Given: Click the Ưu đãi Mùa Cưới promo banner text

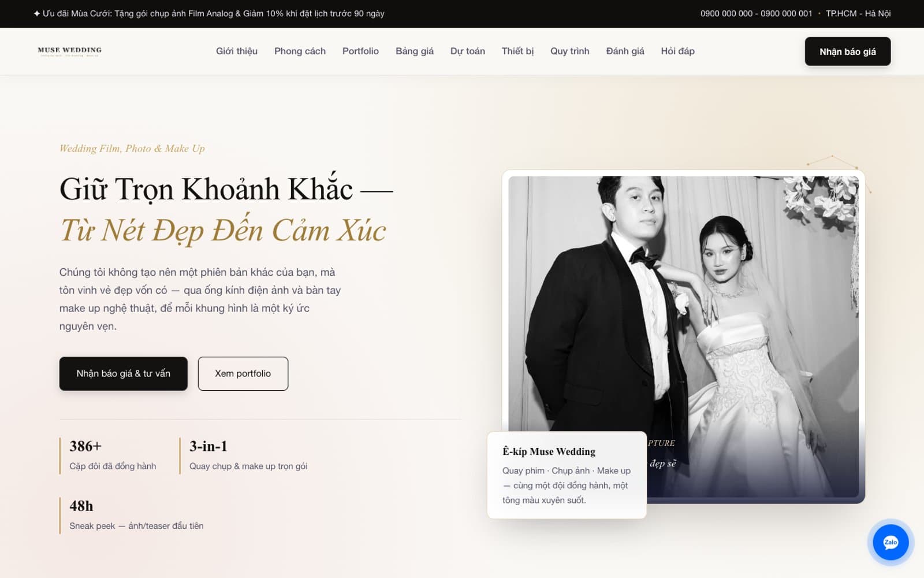Looking at the screenshot, I should point(209,13).
